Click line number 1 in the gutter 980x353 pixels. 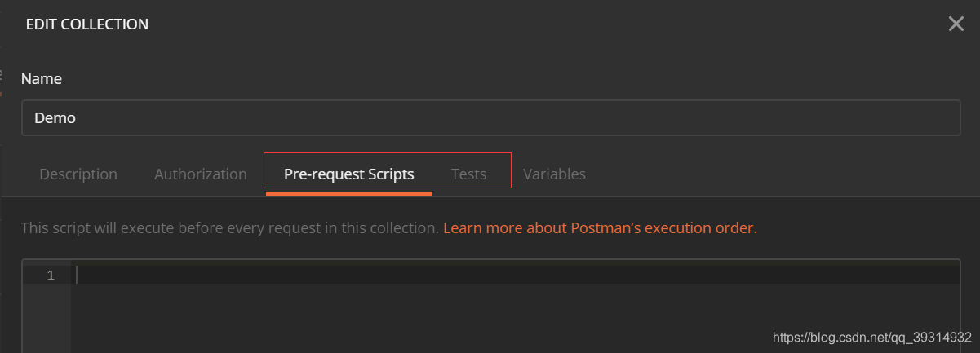(51, 276)
